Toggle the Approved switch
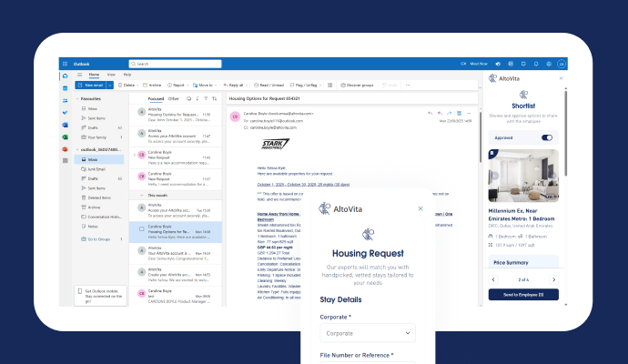Image resolution: width=628 pixels, height=364 pixels. pyautogui.click(x=547, y=137)
